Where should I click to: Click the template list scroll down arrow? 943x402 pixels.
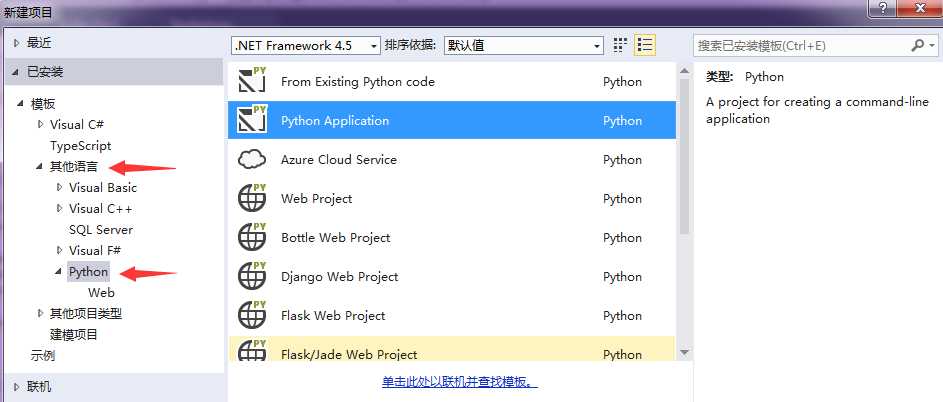point(684,353)
